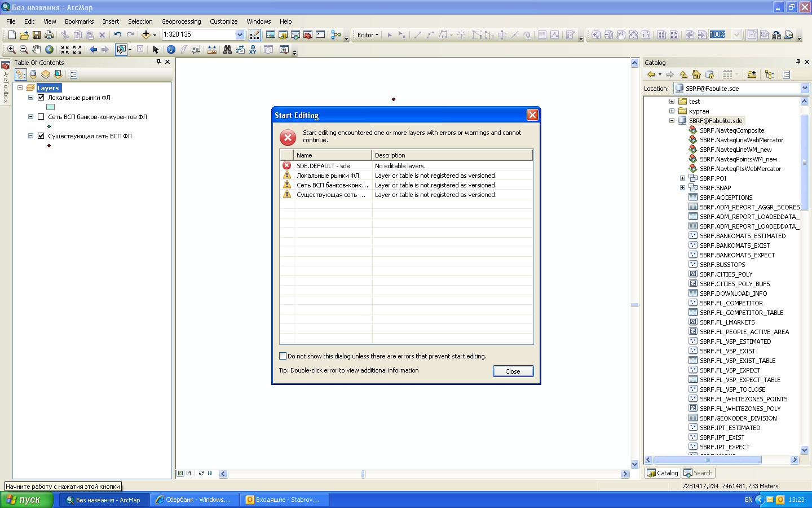Open the Catalog Location dropdown
This screenshot has height=508, width=812.
(805, 89)
